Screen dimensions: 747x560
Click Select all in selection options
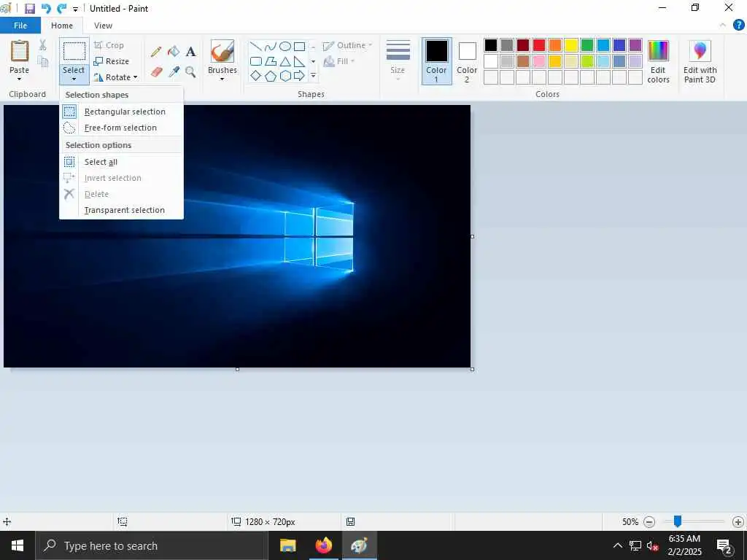(122, 162)
